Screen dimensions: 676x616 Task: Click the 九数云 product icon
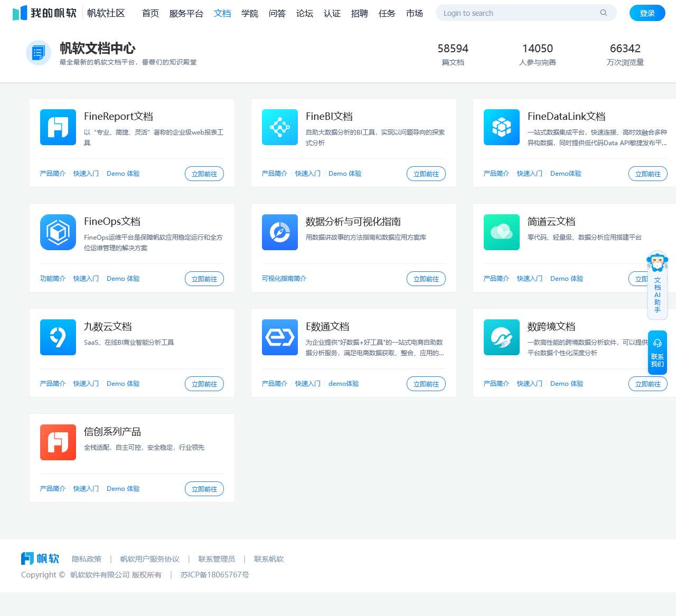(x=58, y=337)
